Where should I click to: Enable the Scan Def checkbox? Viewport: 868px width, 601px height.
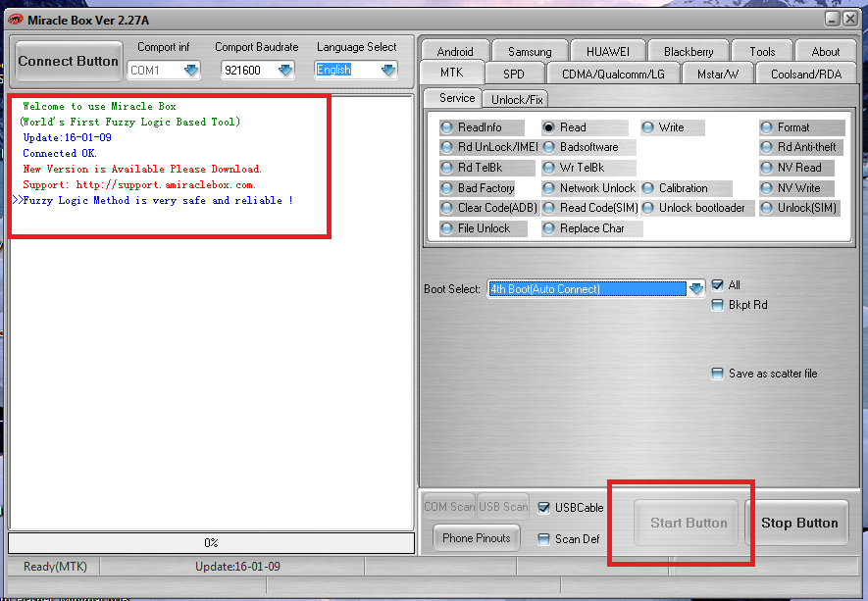(x=544, y=539)
